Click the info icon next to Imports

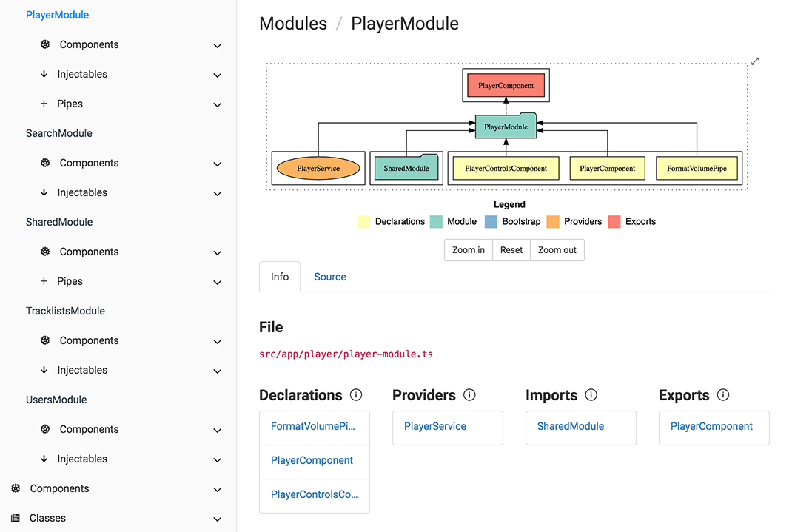click(x=591, y=395)
